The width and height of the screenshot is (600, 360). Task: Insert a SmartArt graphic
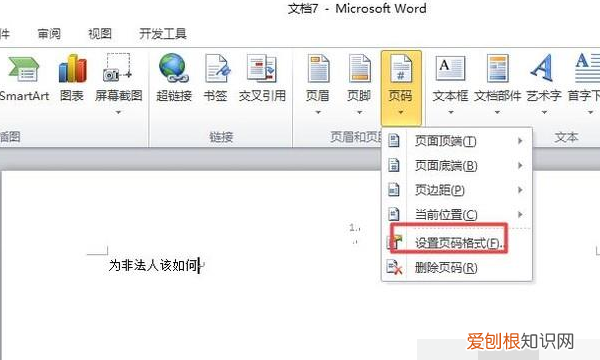pyautogui.click(x=24, y=78)
